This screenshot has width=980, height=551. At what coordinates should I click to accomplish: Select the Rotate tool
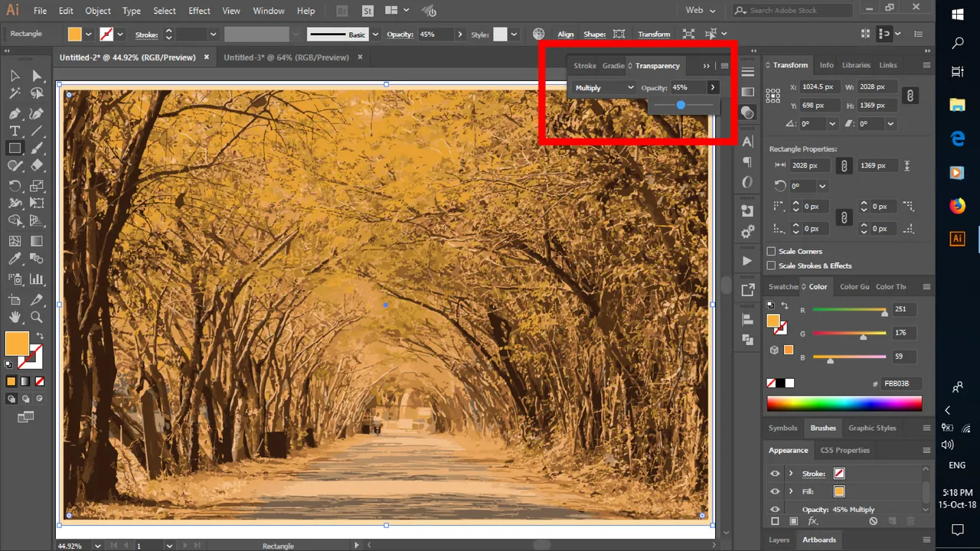(15, 186)
